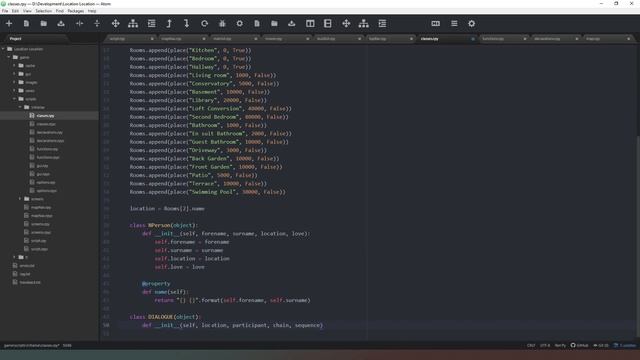Image resolution: width=640 pixels, height=360 pixels.
Task: Click the "Conservatory" code line
Action: tap(204, 84)
